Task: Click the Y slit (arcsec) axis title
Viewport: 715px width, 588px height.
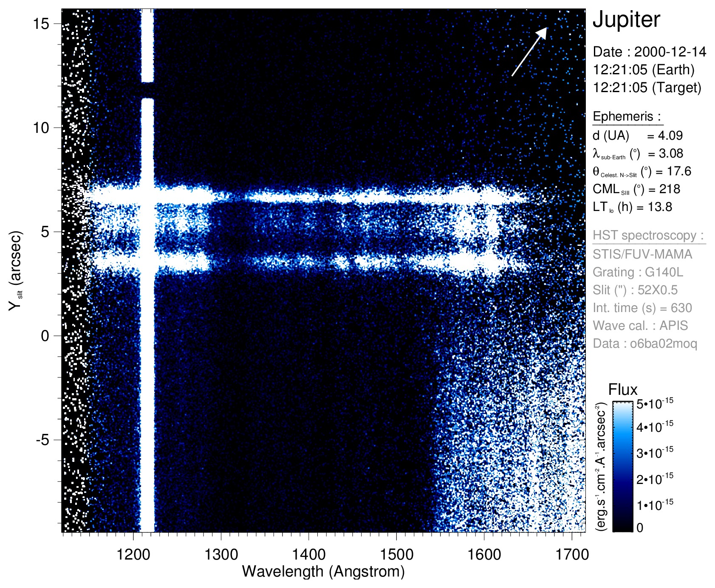Action: point(15,270)
